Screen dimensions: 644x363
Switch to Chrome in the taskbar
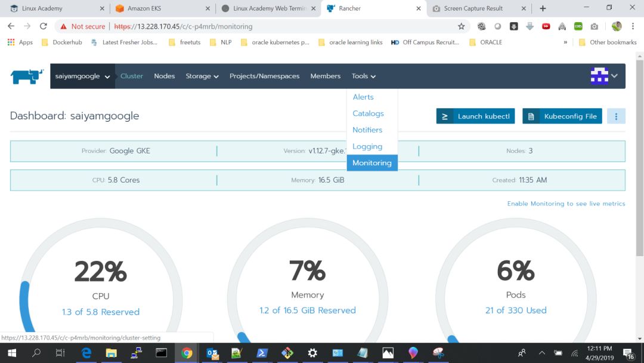click(187, 353)
